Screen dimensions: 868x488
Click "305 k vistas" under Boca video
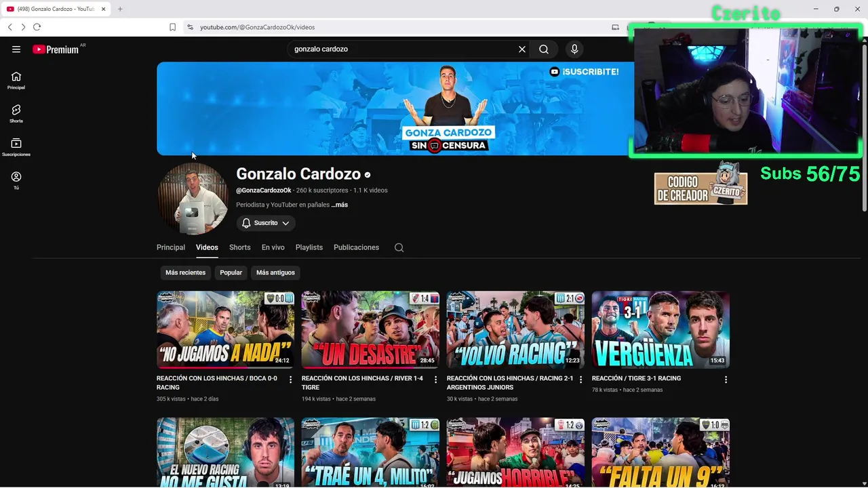171,399
